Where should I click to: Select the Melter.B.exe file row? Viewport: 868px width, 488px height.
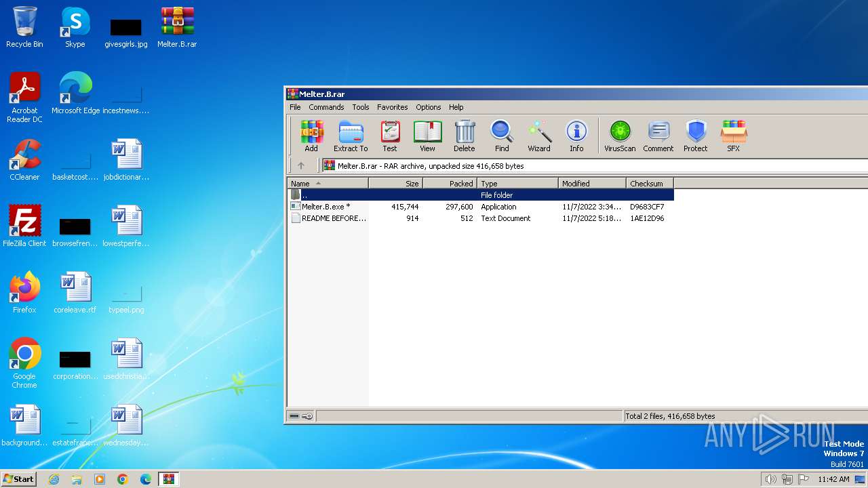[x=481, y=207]
